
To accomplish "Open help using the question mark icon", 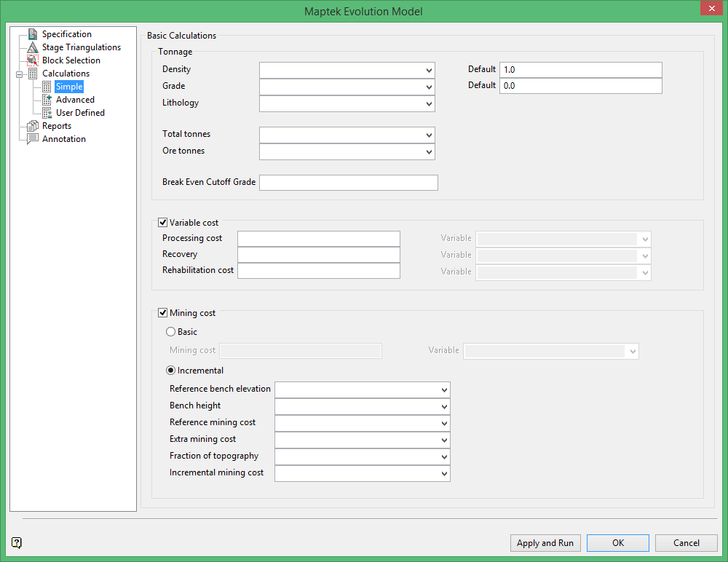I will point(17,542).
